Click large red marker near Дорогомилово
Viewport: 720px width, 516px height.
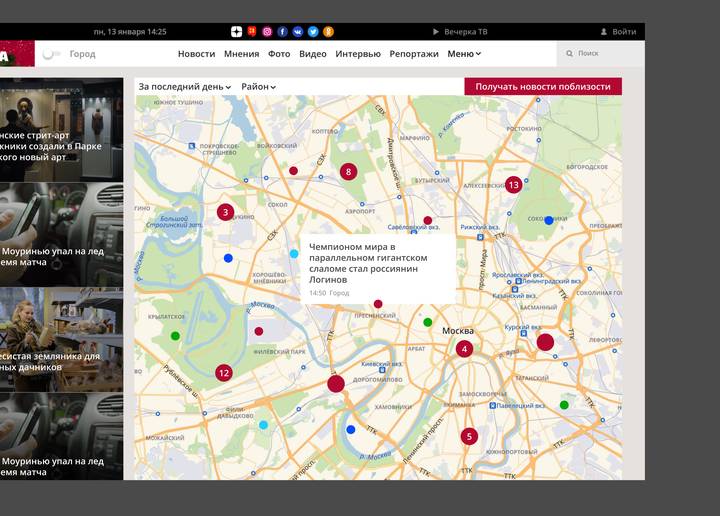336,384
